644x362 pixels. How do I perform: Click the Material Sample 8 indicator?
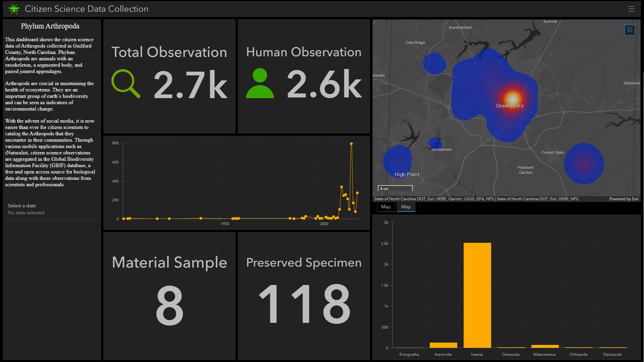click(170, 305)
